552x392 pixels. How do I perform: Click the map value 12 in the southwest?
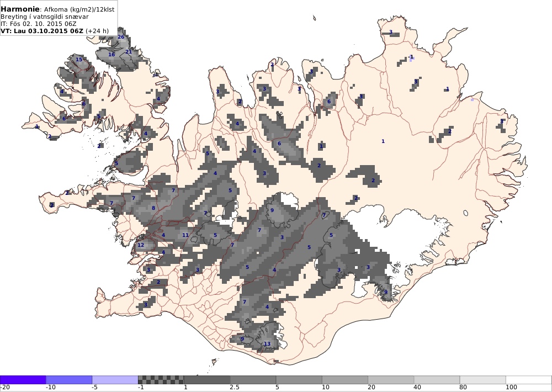pyautogui.click(x=141, y=245)
